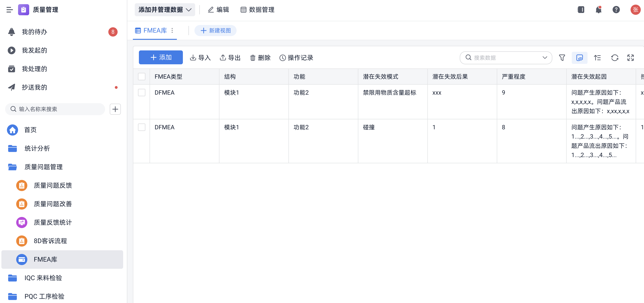Collapse sidebar with the hamburger menu icon
Screen dimensions: 644x303
pos(9,10)
